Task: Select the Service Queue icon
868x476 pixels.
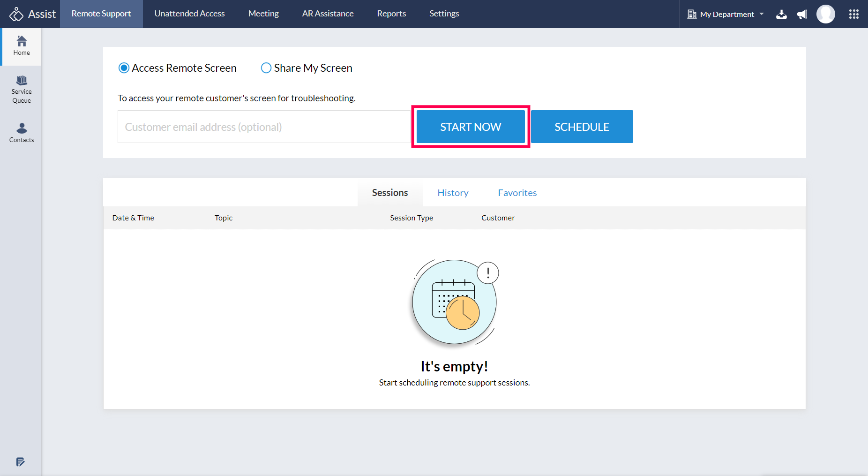Action: [21, 88]
